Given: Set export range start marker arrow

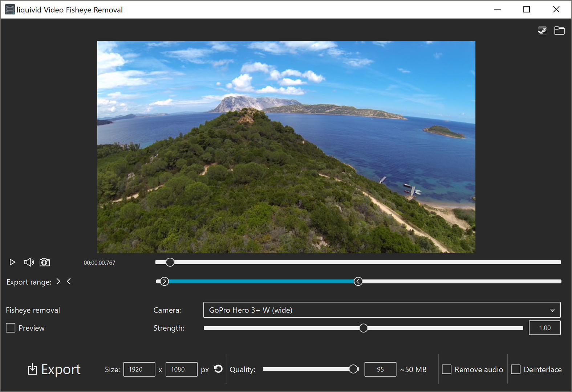Looking at the screenshot, I should coord(58,281).
